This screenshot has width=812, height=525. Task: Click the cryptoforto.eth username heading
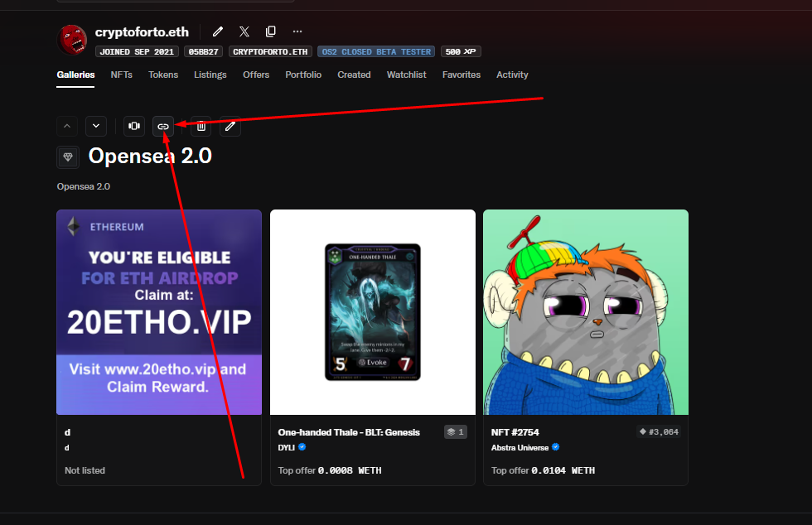(x=142, y=32)
